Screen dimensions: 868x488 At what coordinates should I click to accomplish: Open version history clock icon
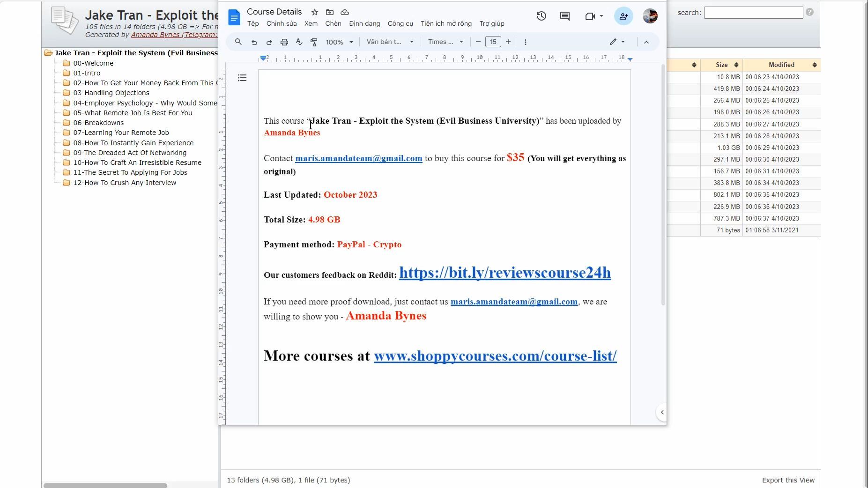pyautogui.click(x=542, y=16)
